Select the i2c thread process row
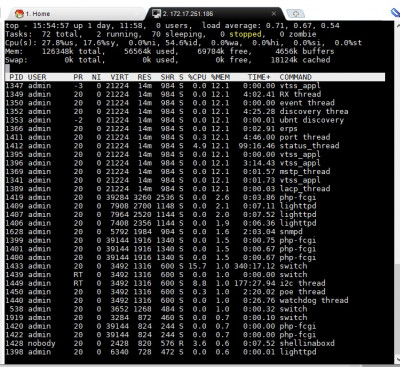400x367 pixels. (x=195, y=283)
